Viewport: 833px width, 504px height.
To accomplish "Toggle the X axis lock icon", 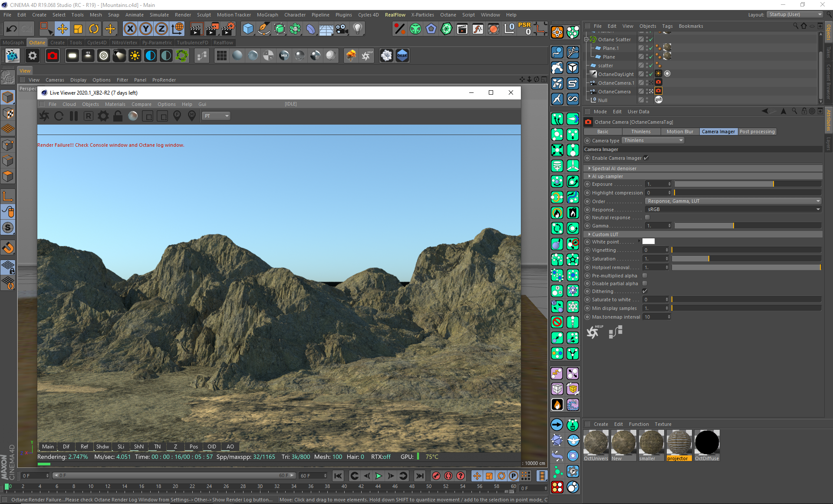I will point(130,29).
